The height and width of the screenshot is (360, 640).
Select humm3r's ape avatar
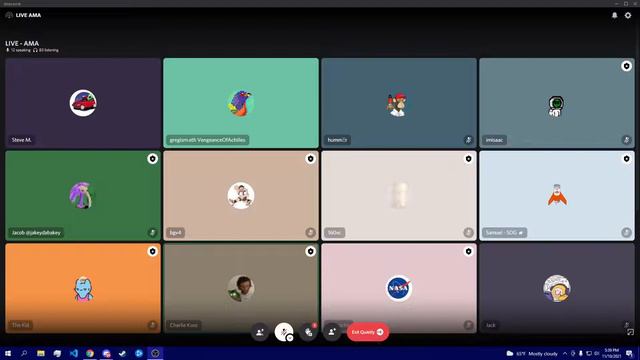click(x=398, y=104)
